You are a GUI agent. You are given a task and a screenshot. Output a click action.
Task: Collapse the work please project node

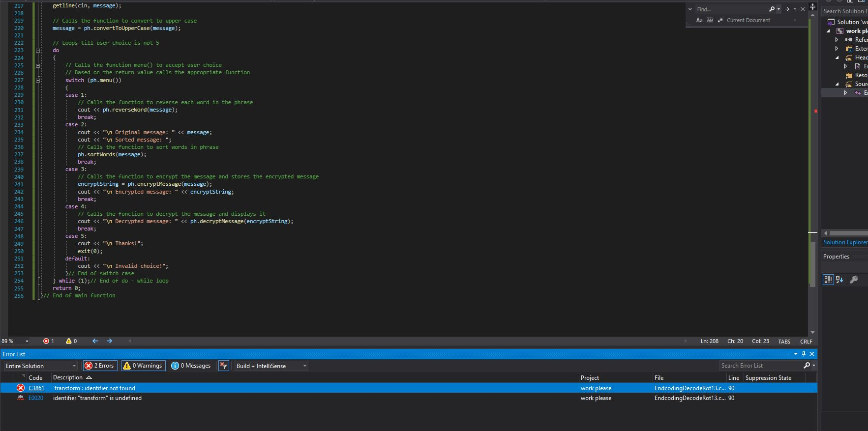[829, 31]
